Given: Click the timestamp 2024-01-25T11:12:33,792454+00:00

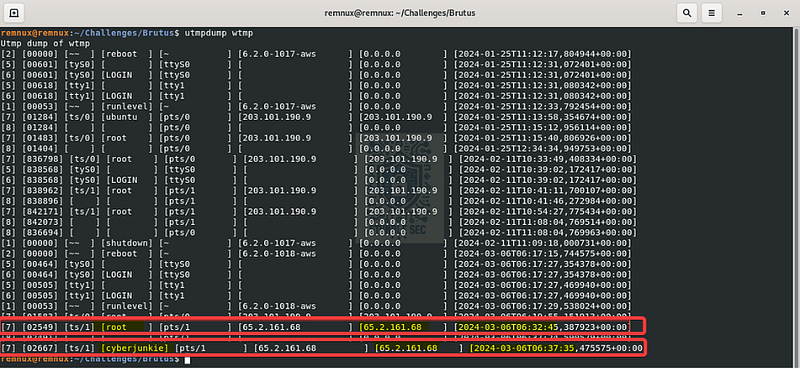Looking at the screenshot, I should point(543,106).
